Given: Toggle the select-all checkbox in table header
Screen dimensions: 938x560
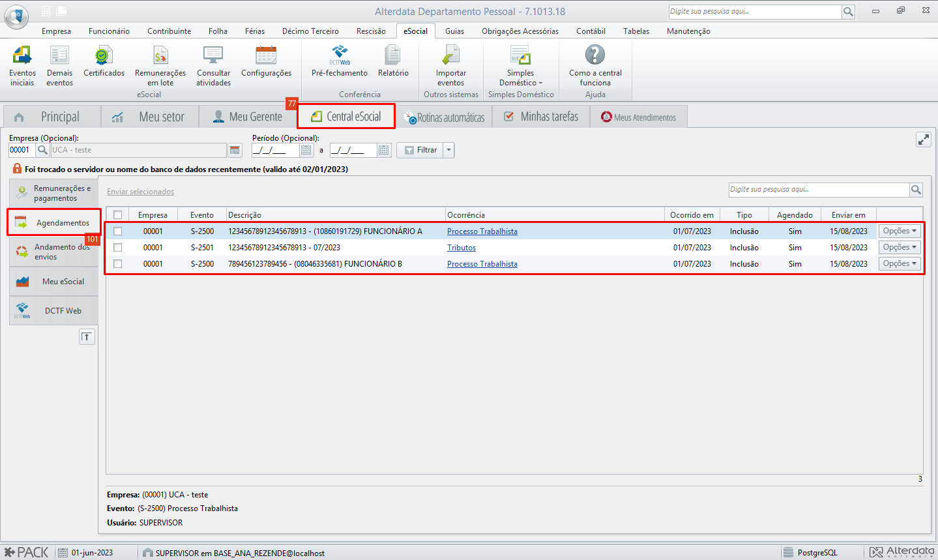Looking at the screenshot, I should (118, 214).
